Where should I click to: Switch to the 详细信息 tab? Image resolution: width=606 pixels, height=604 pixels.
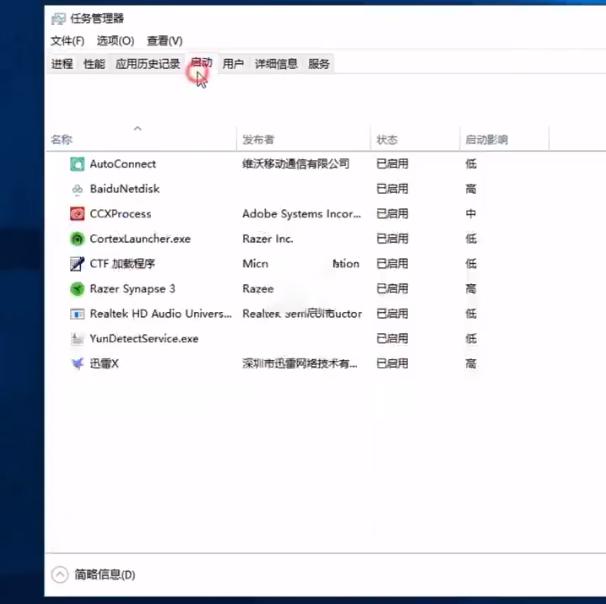click(x=276, y=64)
